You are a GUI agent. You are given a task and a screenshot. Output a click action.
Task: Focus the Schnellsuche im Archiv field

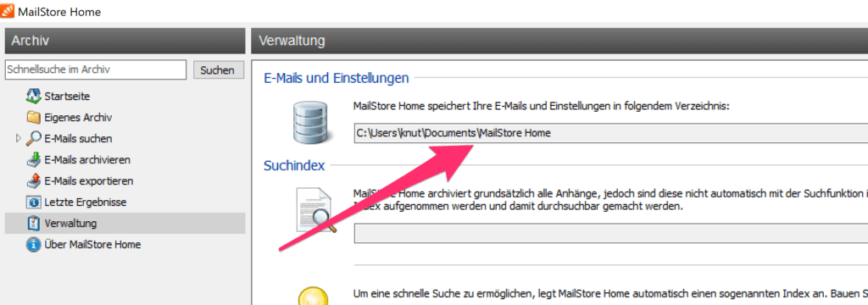tap(96, 69)
